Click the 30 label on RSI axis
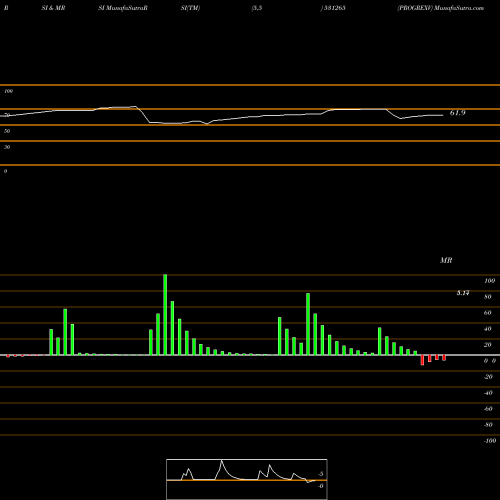This screenshot has height=500, width=500. tap(7, 147)
